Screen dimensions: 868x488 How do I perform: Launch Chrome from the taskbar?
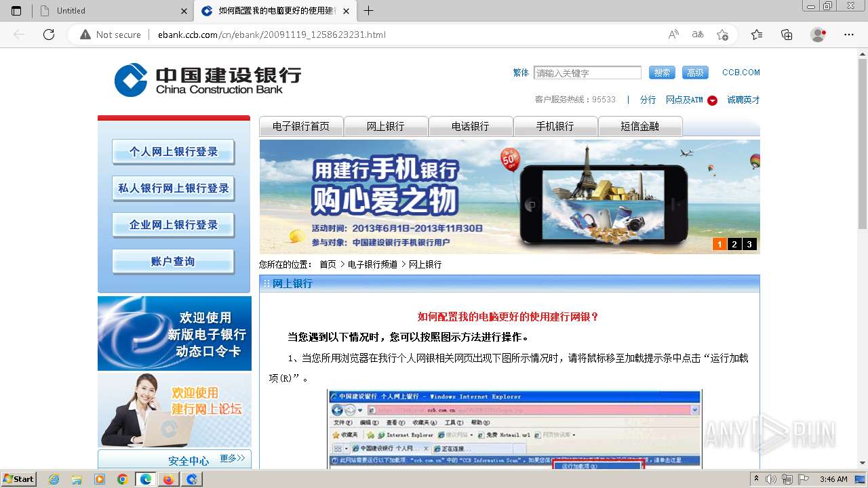coord(122,479)
